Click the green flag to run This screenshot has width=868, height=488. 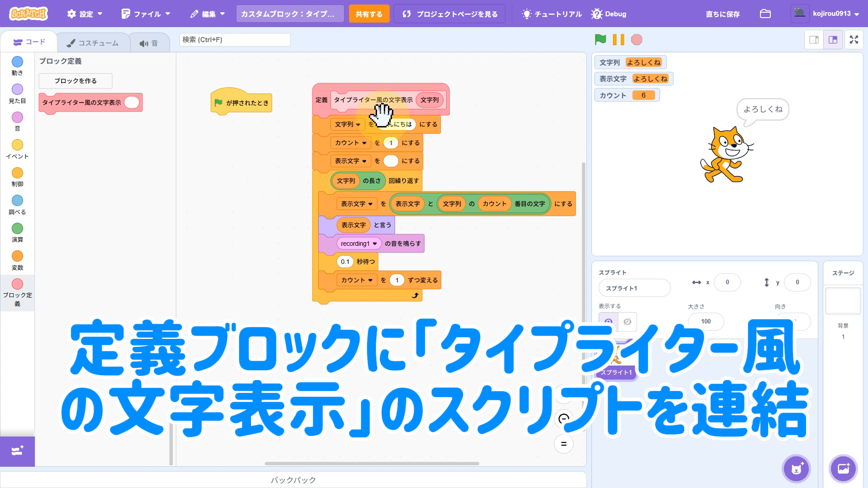point(600,40)
